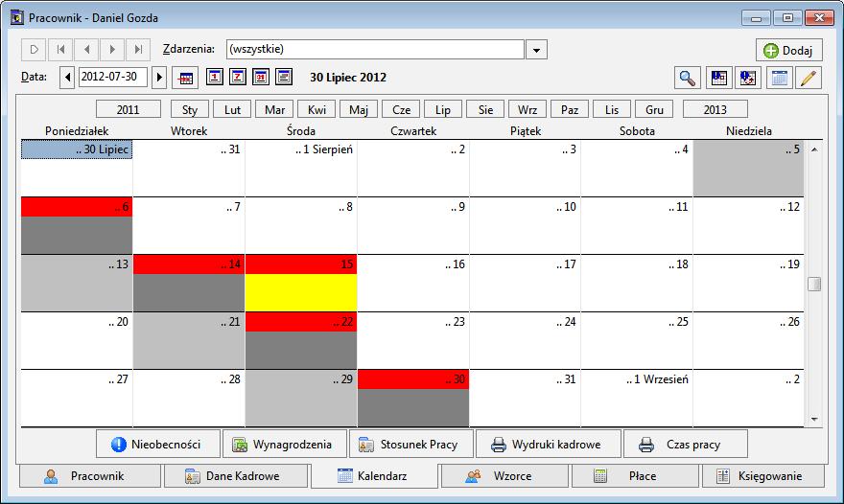Click the pencil edit icon

(809, 78)
